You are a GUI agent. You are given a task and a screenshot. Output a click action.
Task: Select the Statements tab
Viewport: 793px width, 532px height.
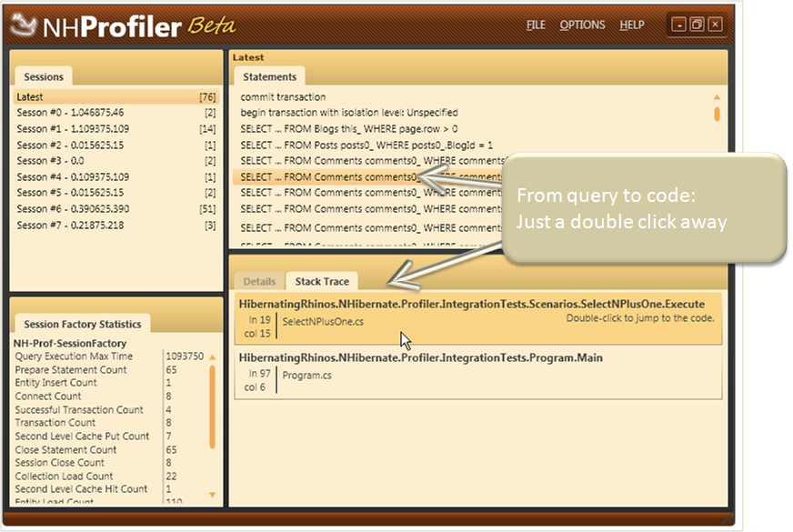[269, 77]
